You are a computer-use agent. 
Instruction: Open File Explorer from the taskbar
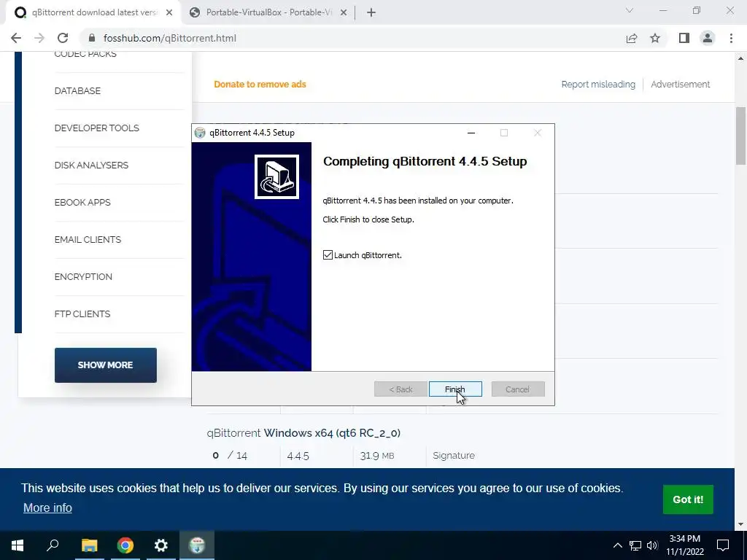[x=89, y=545]
